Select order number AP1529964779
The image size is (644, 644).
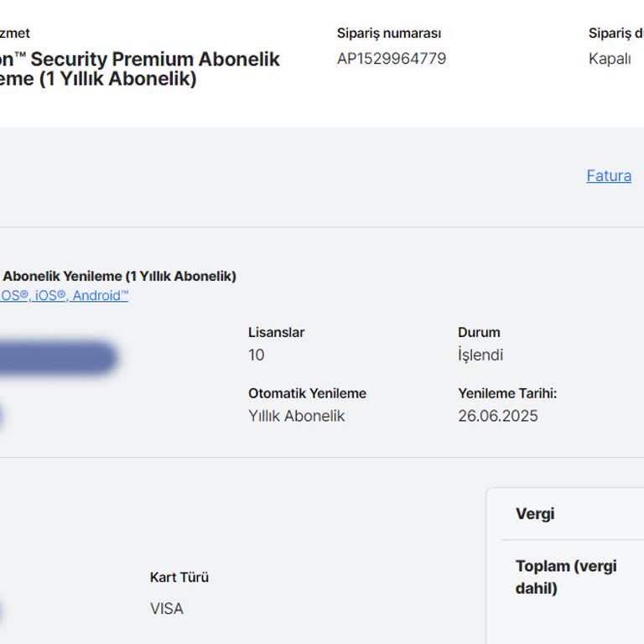[x=392, y=59]
